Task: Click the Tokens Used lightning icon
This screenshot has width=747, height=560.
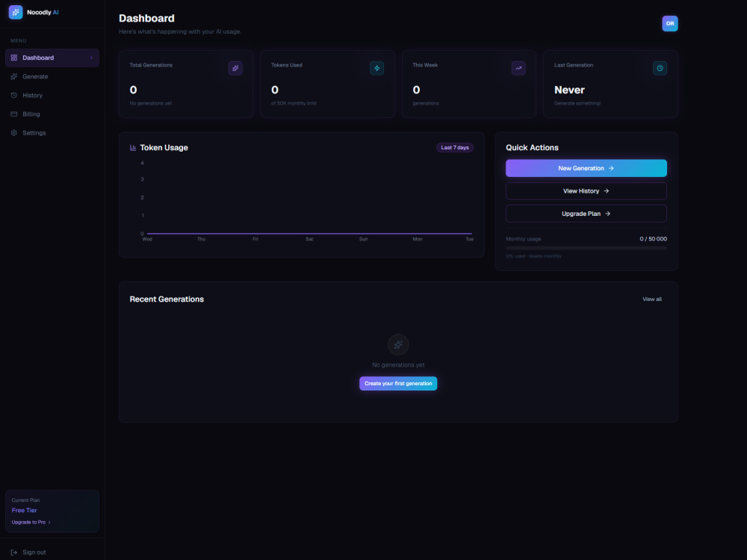Action: pos(376,68)
